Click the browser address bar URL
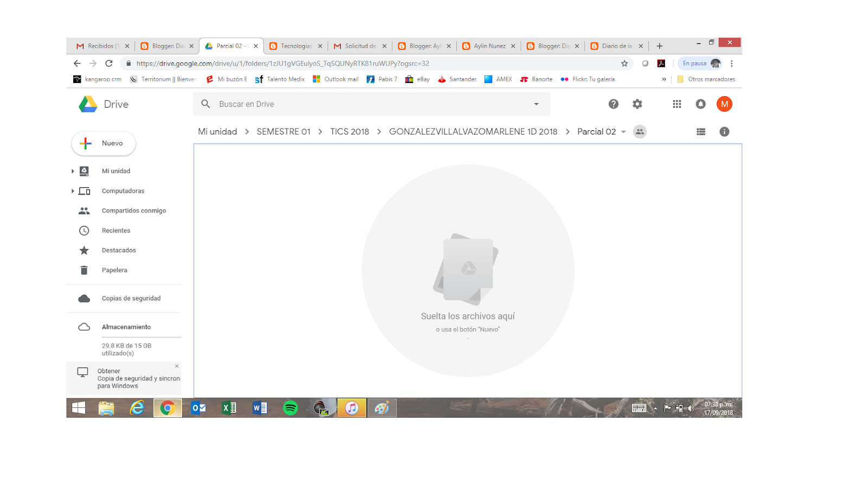 (x=283, y=63)
